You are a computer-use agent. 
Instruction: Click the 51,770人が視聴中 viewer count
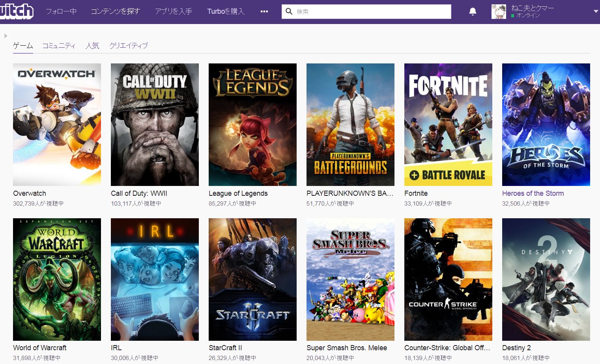pos(330,204)
